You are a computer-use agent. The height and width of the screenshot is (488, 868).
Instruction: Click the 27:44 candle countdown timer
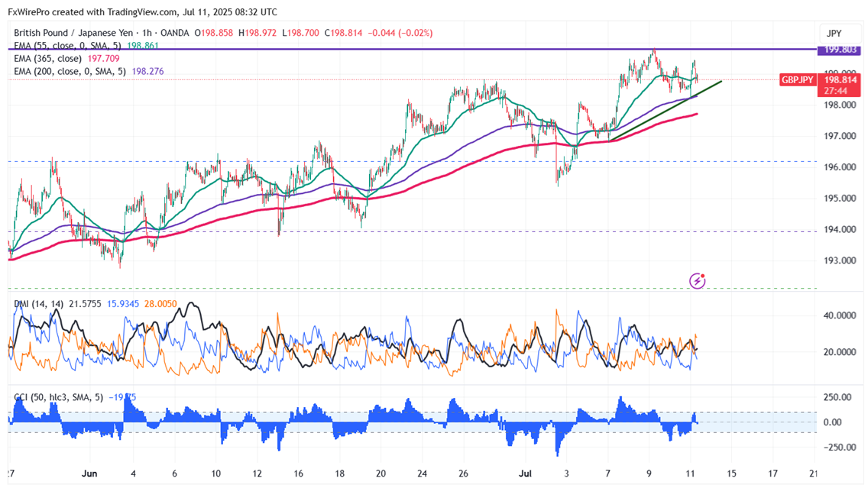point(836,91)
